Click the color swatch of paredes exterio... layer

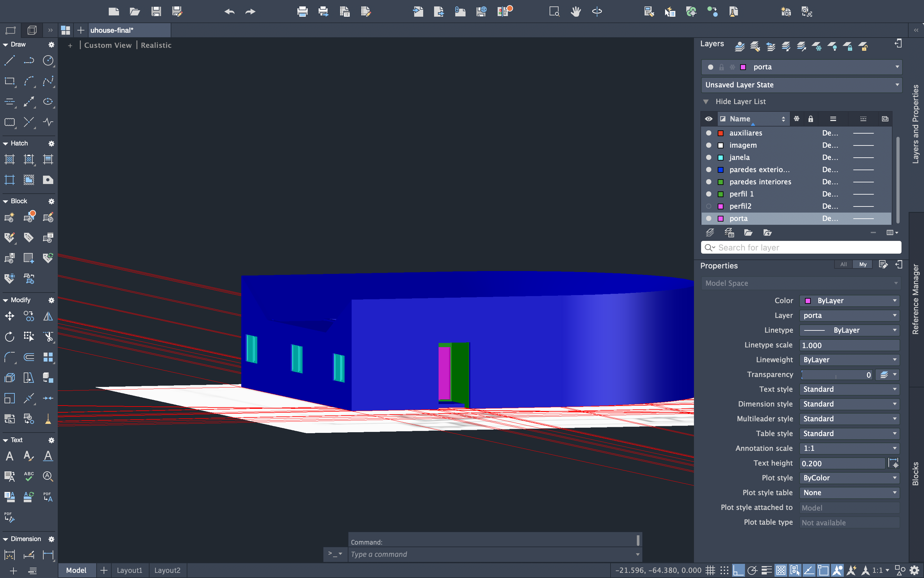[x=721, y=170]
